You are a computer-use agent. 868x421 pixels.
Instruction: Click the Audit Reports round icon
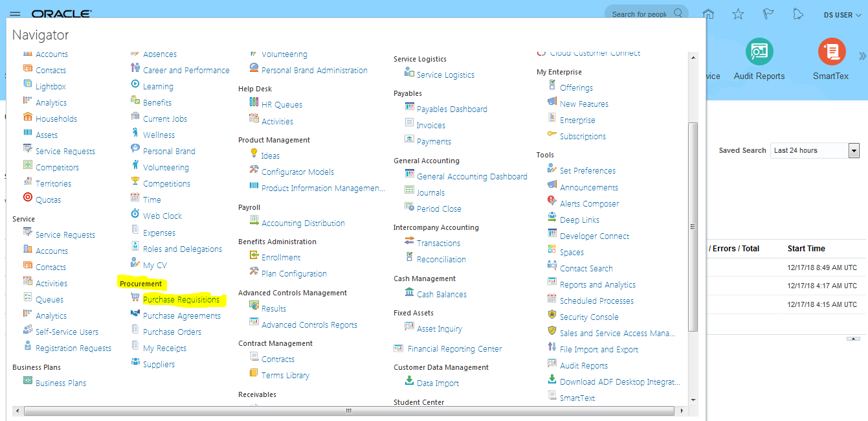[x=759, y=52]
